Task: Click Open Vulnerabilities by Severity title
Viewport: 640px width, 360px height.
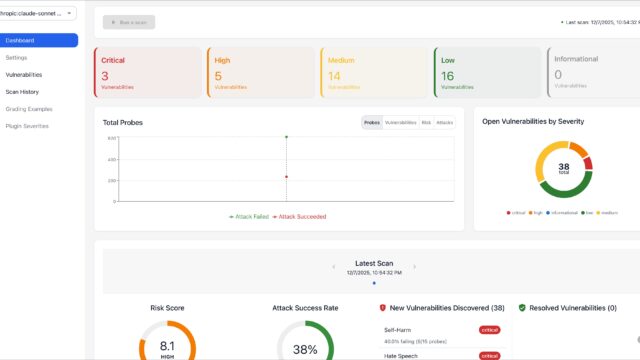Action: pos(533,122)
